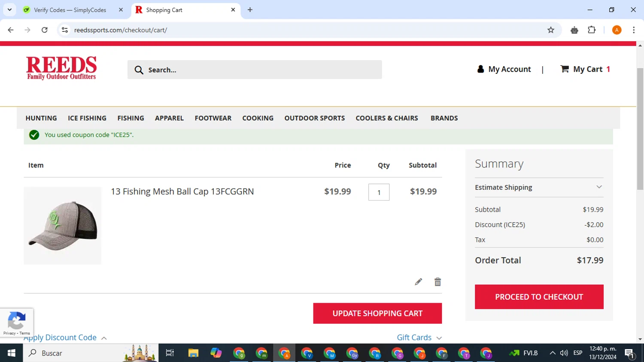Viewport: 644px width, 362px height.
Task: Open the OUTDOOR SPORTS menu
Action: click(x=314, y=118)
